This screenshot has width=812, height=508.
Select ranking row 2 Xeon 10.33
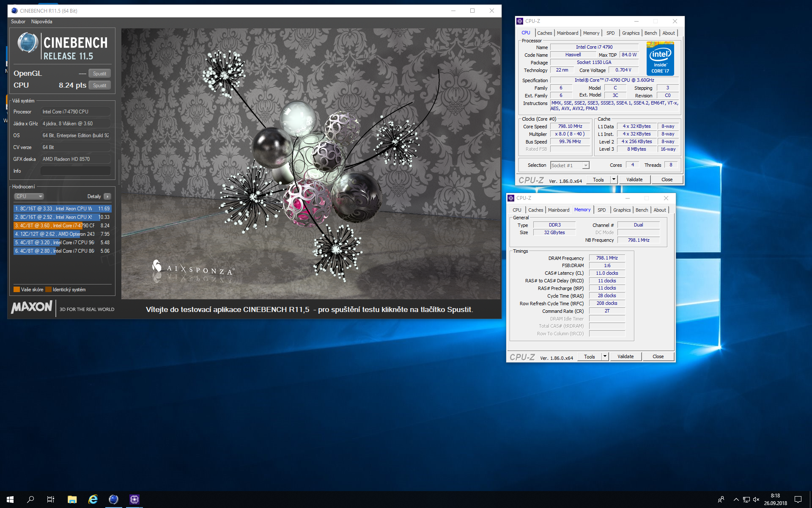(x=63, y=217)
